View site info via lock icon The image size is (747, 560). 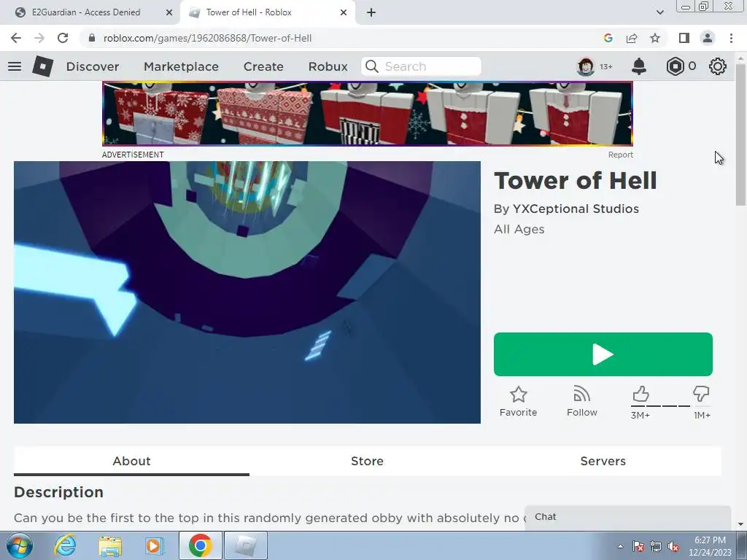(93, 38)
